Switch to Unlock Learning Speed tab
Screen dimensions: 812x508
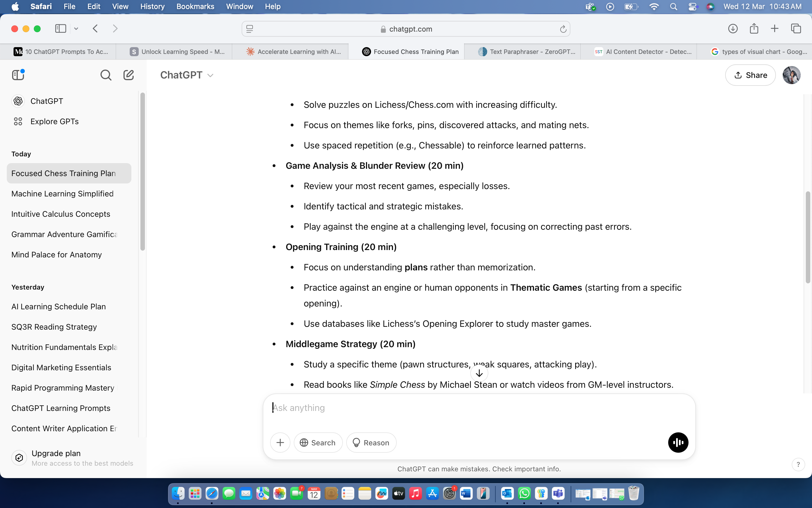tap(174, 51)
